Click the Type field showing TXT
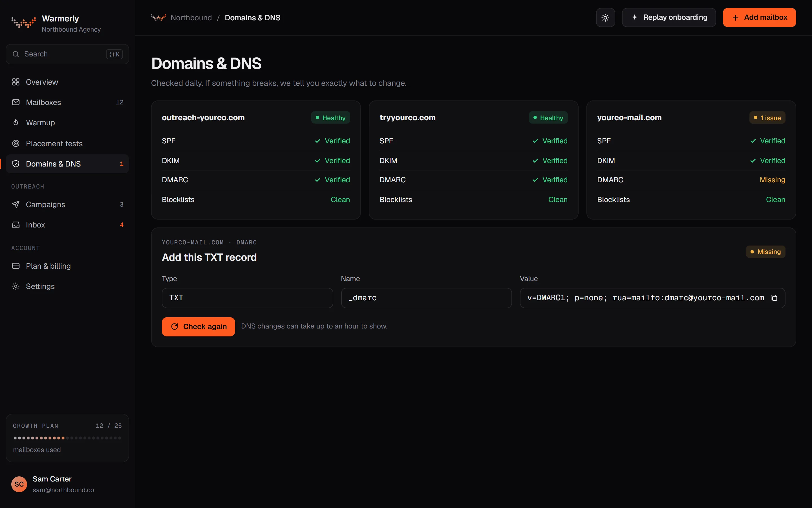 click(x=247, y=298)
